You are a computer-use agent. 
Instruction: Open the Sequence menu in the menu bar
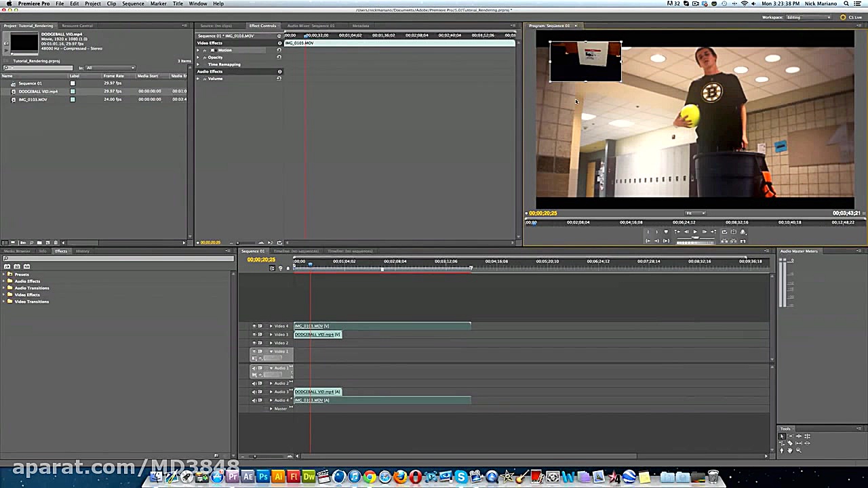[x=133, y=3]
